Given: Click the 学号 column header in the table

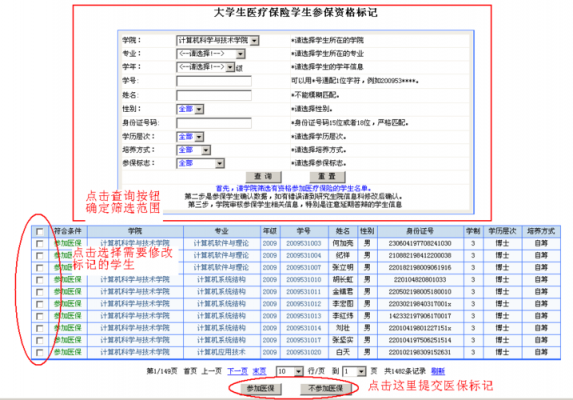Looking at the screenshot, I should [303, 231].
